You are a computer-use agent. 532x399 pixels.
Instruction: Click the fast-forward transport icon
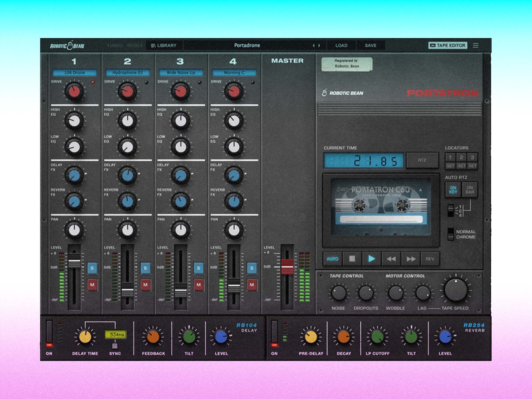[x=411, y=259]
